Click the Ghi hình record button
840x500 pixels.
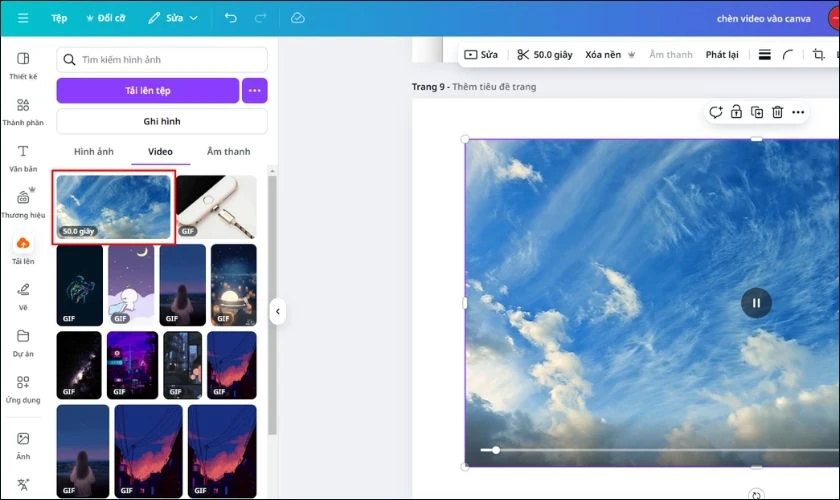pyautogui.click(x=162, y=121)
